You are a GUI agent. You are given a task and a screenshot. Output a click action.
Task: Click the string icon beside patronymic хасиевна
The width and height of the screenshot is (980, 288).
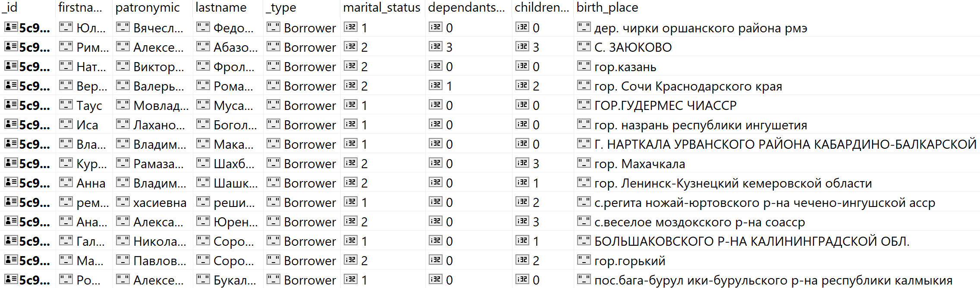(x=123, y=202)
